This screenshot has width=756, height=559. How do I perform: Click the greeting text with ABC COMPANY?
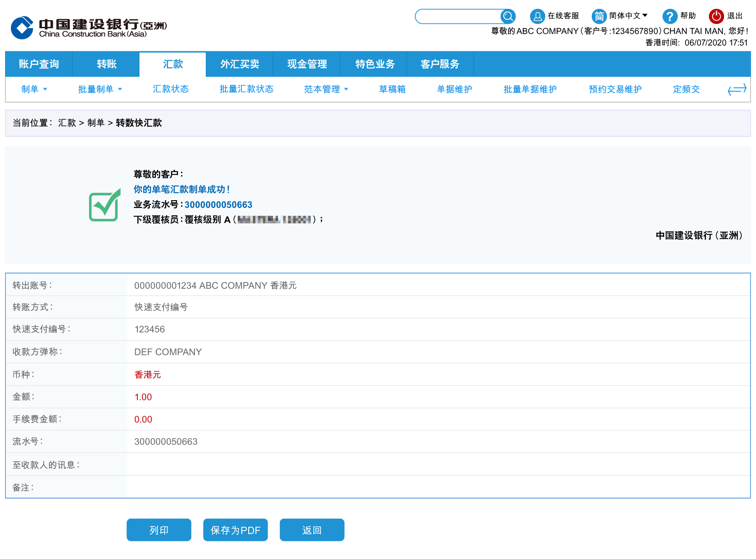619,31
